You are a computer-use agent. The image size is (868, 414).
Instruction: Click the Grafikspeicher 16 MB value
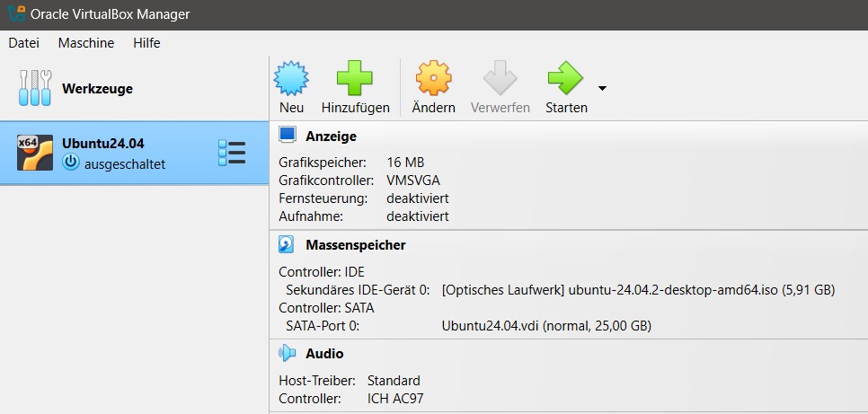tap(405, 163)
